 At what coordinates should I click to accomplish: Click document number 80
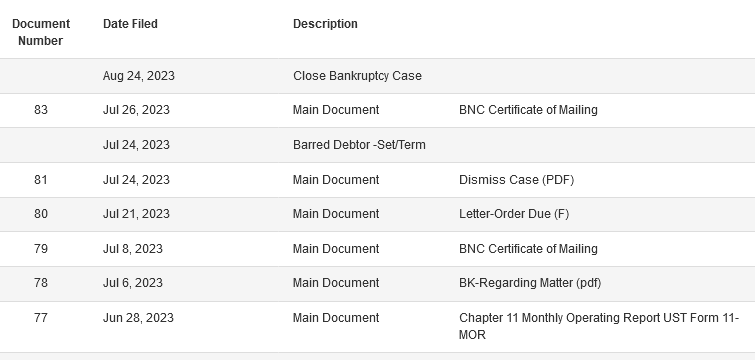click(x=41, y=214)
